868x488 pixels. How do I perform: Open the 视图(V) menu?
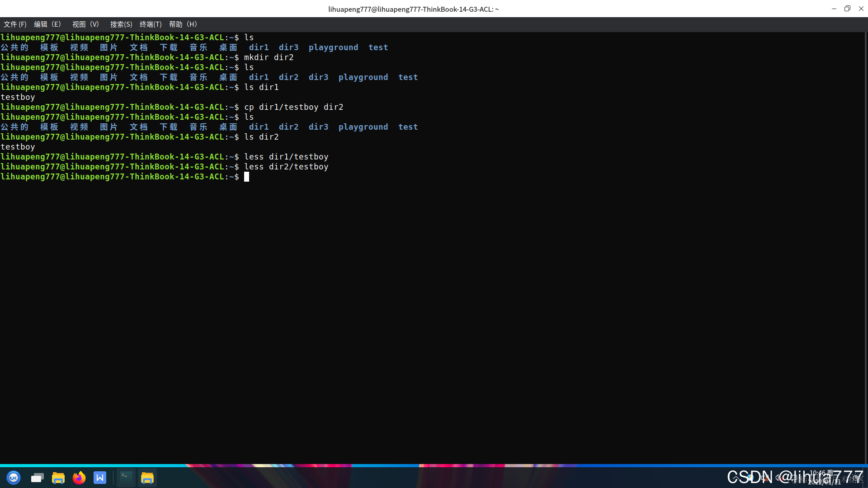pyautogui.click(x=85, y=24)
